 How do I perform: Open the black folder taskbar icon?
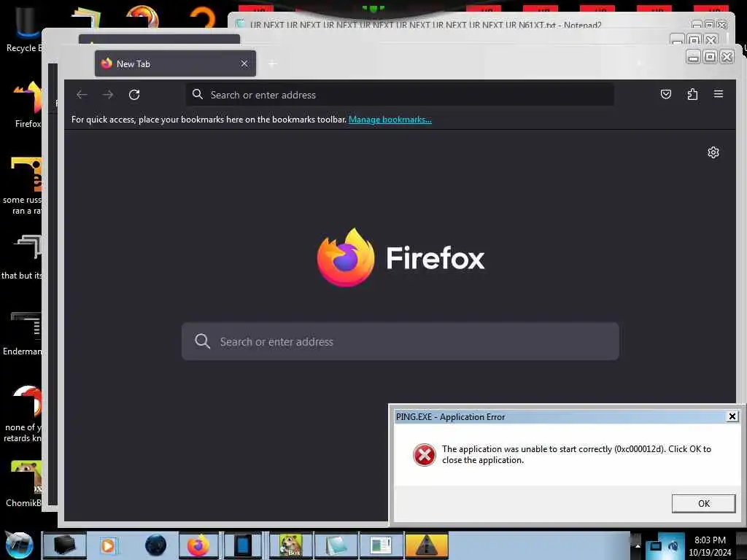point(65,545)
